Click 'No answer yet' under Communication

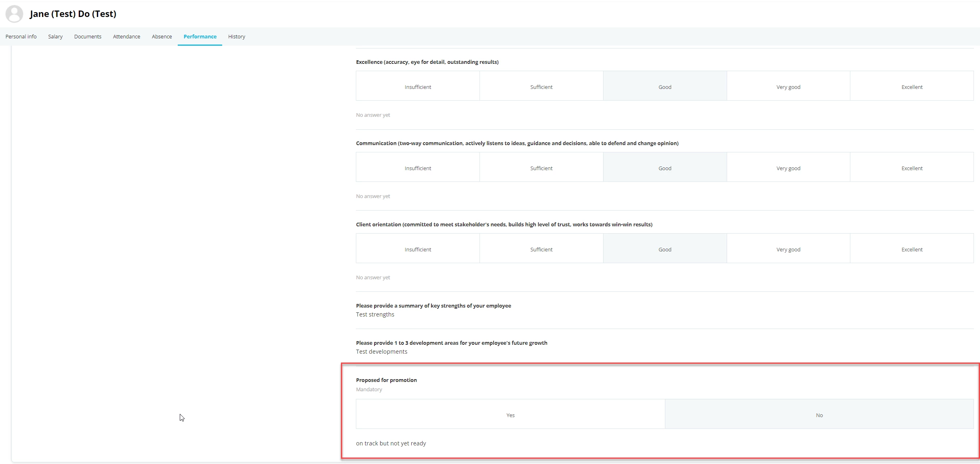coord(373,196)
